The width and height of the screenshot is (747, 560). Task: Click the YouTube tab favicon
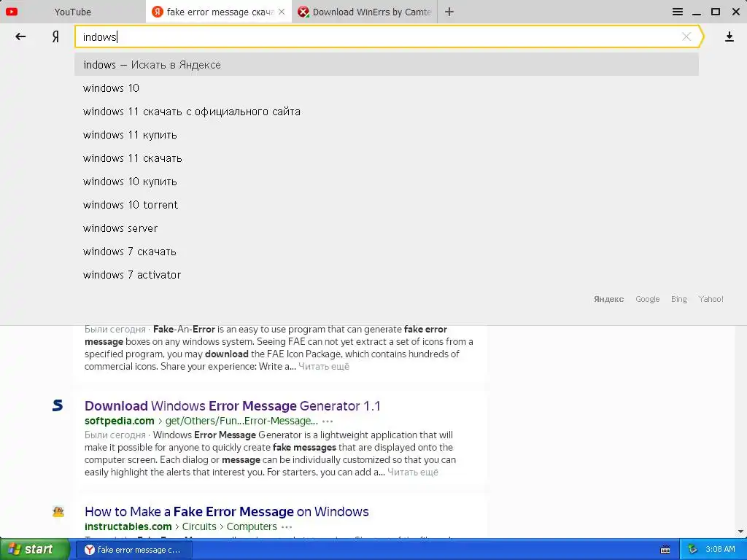coord(12,12)
